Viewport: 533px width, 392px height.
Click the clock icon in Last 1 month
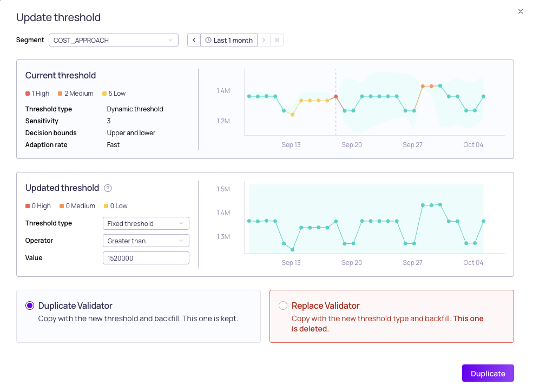208,40
